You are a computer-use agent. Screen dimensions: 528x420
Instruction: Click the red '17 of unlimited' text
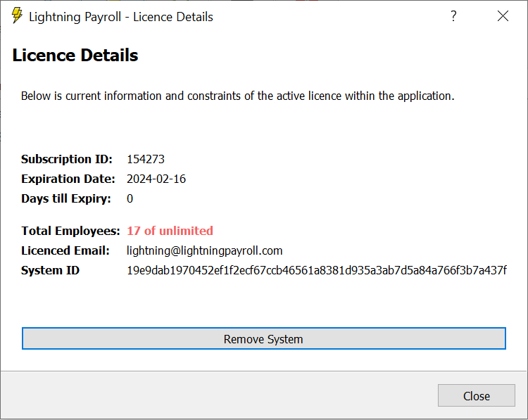coord(170,231)
